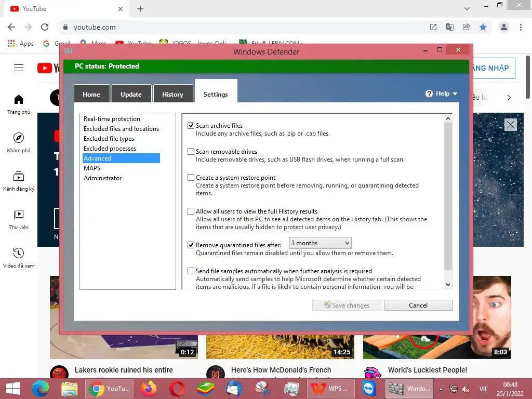Viewport: 532px width, 399px height.
Task: Select MAPS in settings list
Action: tap(92, 168)
